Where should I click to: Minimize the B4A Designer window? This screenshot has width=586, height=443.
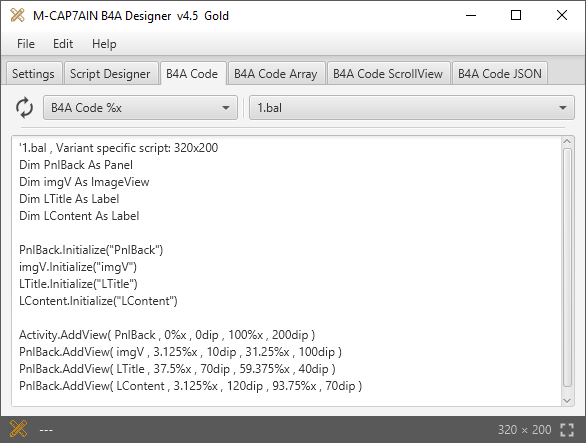[x=471, y=15]
